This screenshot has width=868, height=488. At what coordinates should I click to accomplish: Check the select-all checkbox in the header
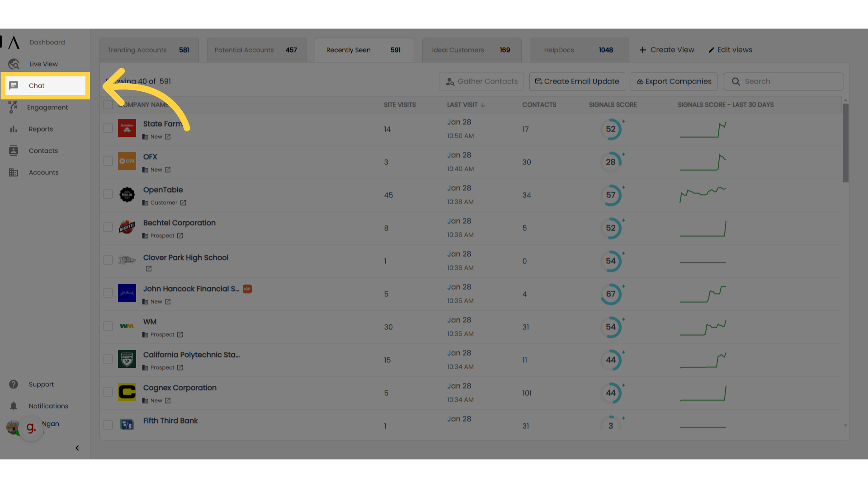coord(108,104)
